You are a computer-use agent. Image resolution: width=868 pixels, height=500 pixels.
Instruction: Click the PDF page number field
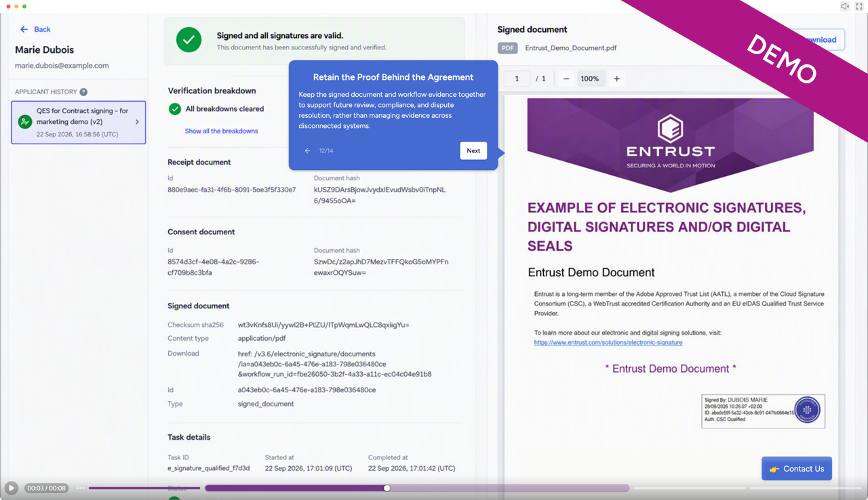[517, 79]
